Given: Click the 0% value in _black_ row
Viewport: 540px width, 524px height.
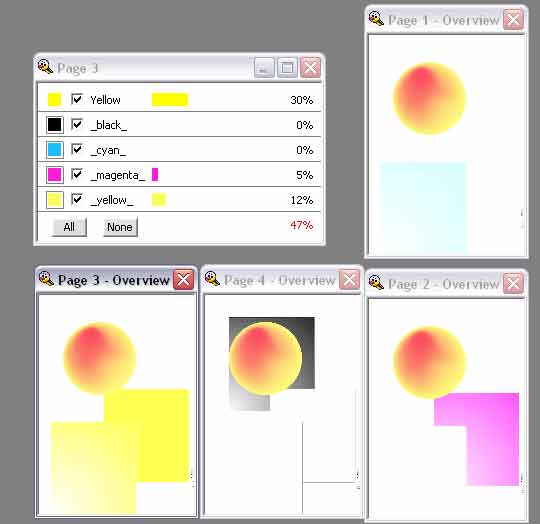Looking at the screenshot, I should coord(304,125).
